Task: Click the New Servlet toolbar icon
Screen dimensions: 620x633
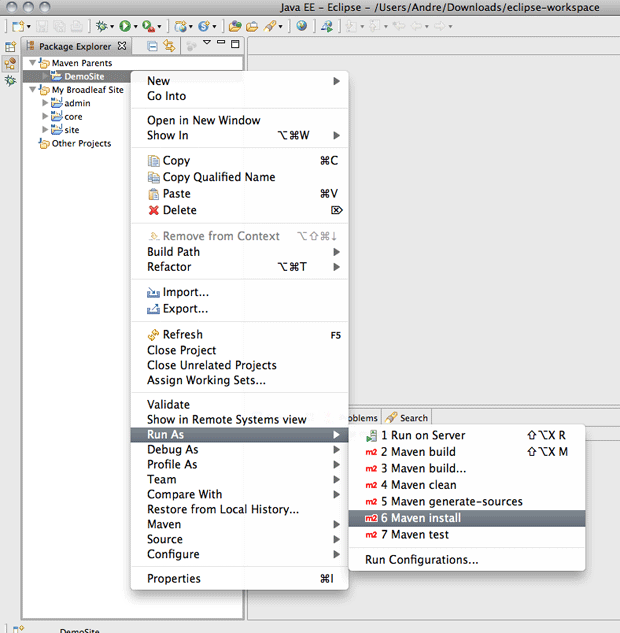Action: point(204,27)
